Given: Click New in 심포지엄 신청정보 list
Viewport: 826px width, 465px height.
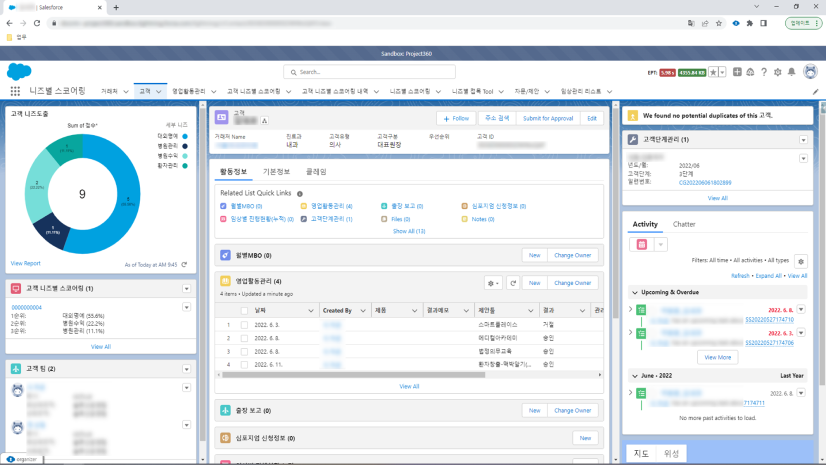Looking at the screenshot, I should click(x=585, y=438).
